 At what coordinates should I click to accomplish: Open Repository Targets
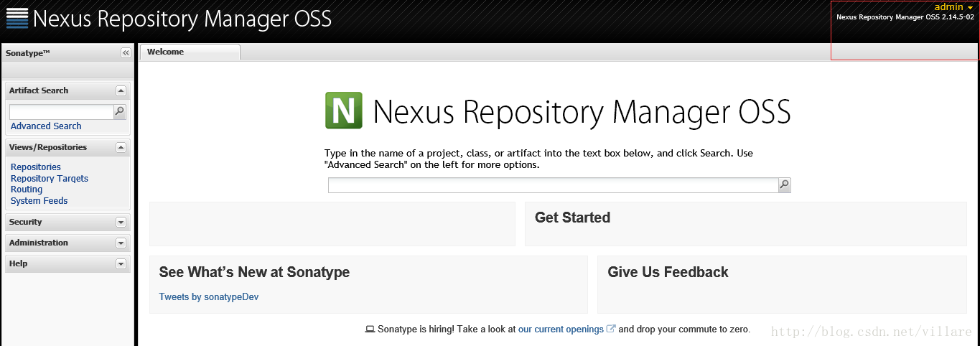click(x=50, y=178)
